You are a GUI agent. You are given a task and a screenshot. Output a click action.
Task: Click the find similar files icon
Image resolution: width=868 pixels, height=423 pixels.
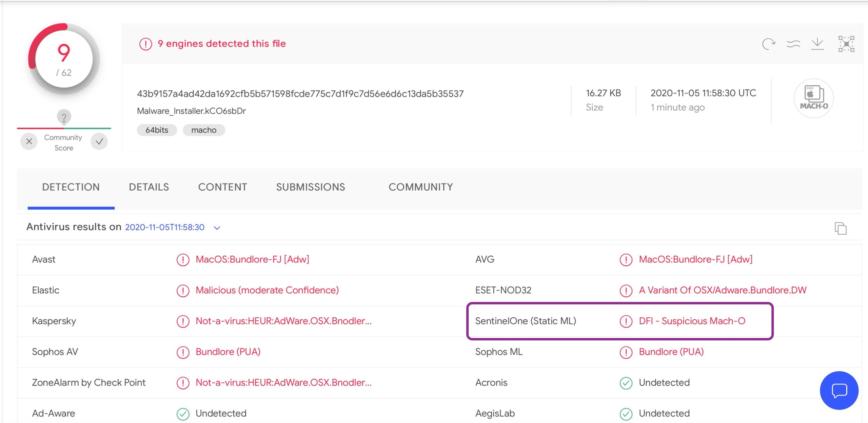(x=793, y=44)
